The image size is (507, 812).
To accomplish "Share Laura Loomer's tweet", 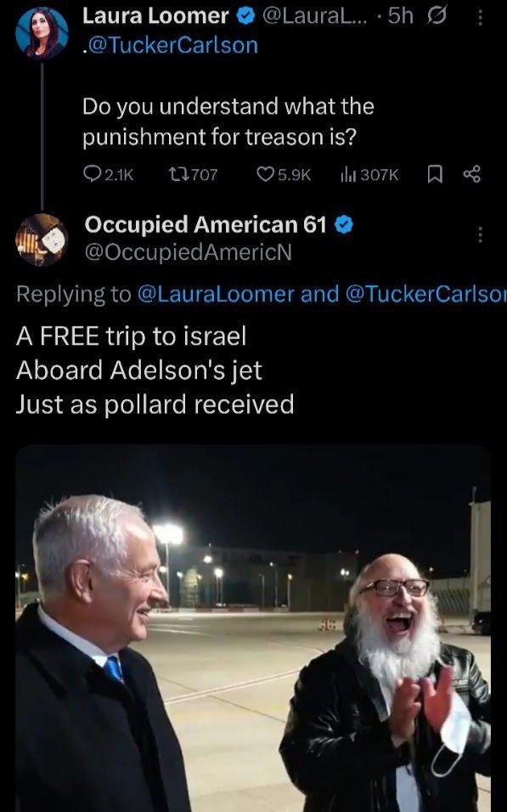I will [471, 174].
